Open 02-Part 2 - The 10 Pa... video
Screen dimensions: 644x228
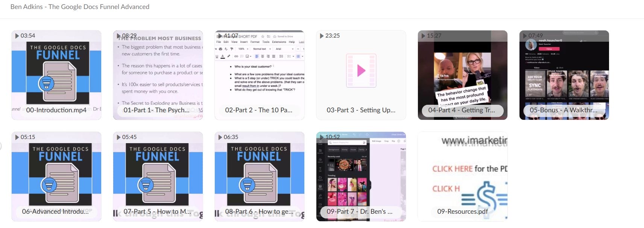coord(258,110)
